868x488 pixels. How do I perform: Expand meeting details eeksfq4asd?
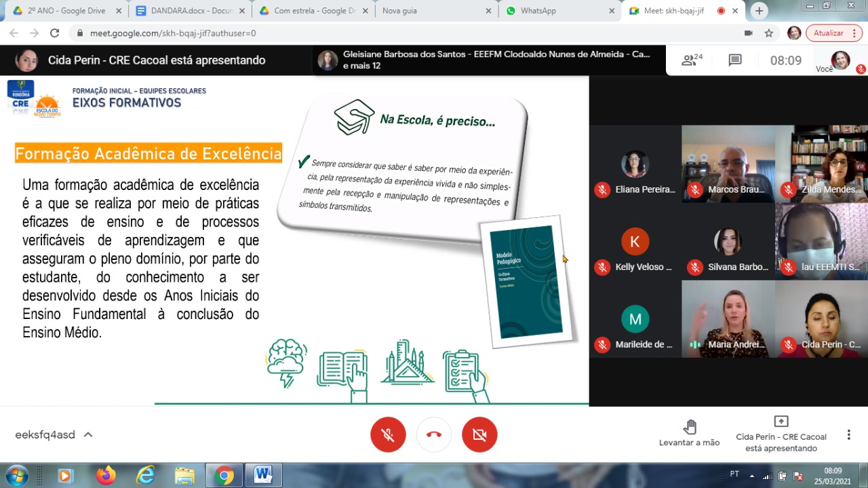coord(54,435)
